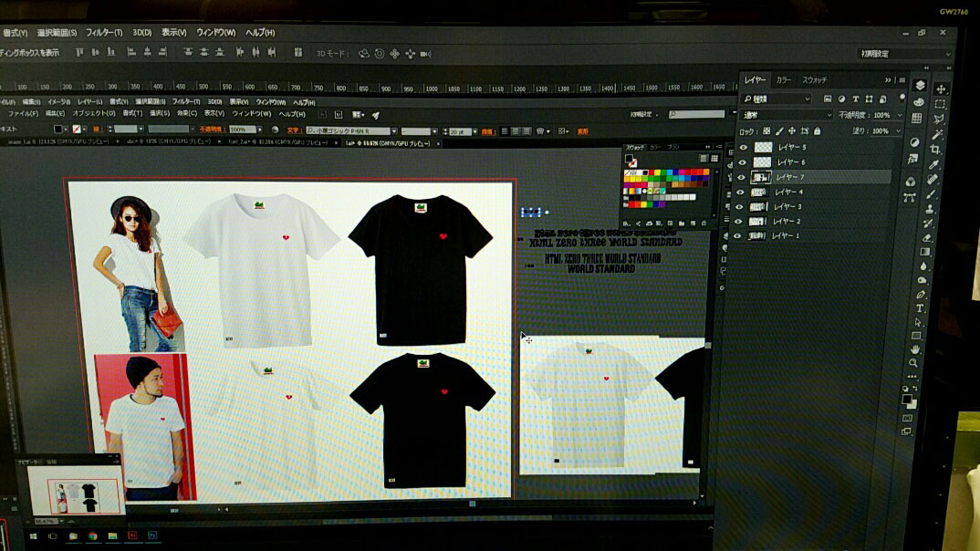Select the Move tool
980x551 pixels.
pyautogui.click(x=941, y=88)
